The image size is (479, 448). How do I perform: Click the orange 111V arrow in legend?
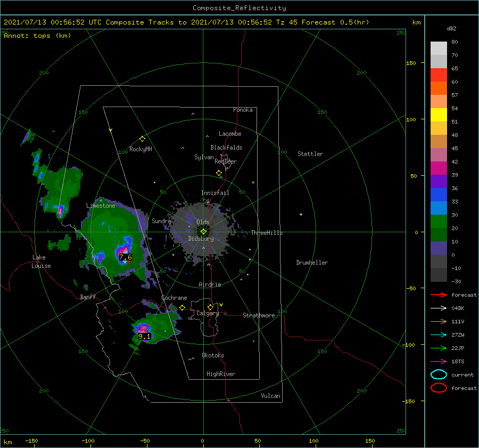[x=439, y=321]
